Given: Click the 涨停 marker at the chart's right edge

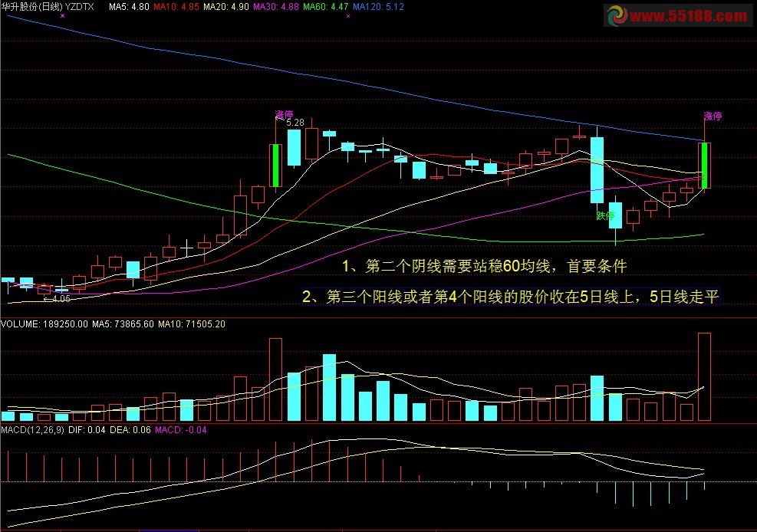Looking at the screenshot, I should pyautogui.click(x=713, y=117).
